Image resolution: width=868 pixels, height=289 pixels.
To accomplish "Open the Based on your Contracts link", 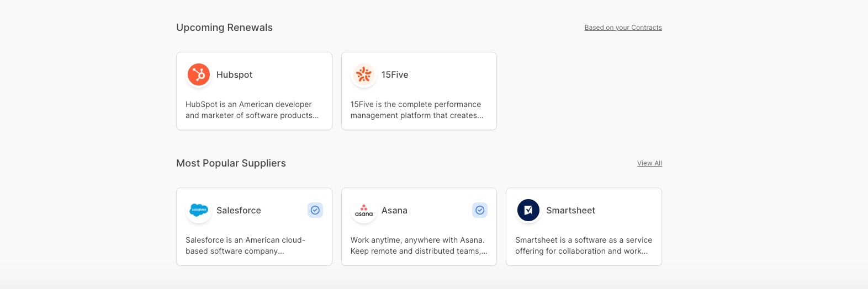I will (x=623, y=28).
